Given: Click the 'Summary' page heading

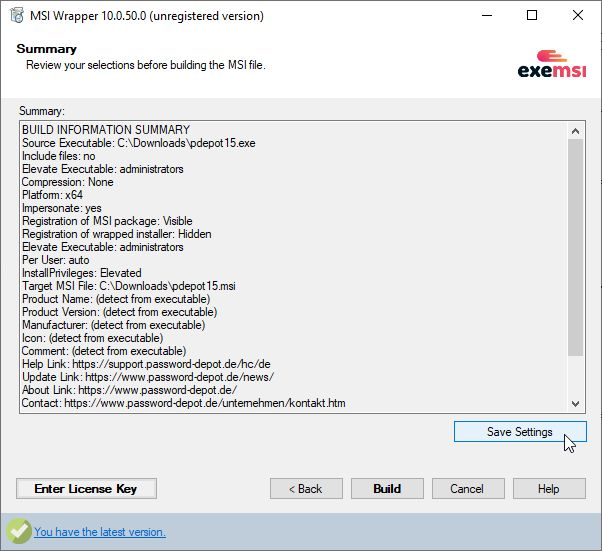Looking at the screenshot, I should click(x=46, y=49).
